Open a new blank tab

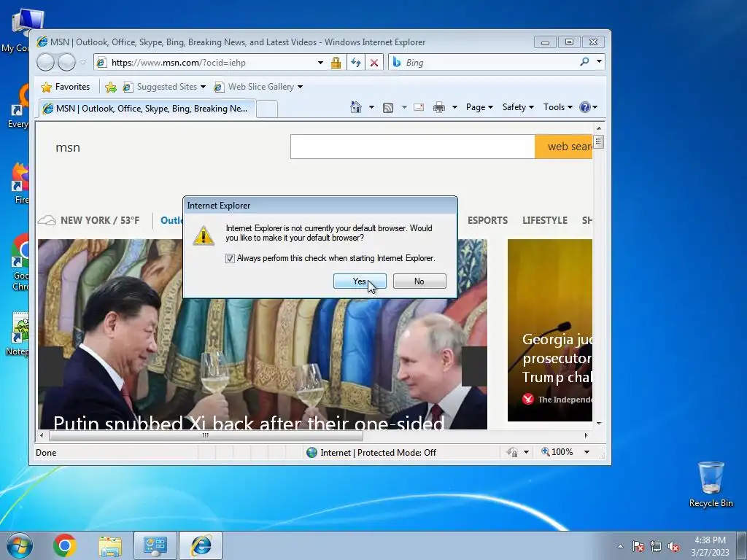267,109
